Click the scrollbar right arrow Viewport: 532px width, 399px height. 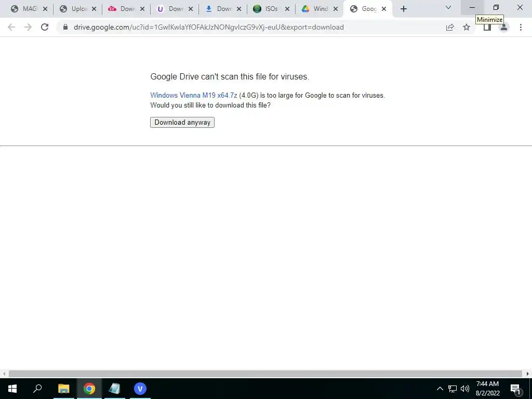tap(528, 374)
